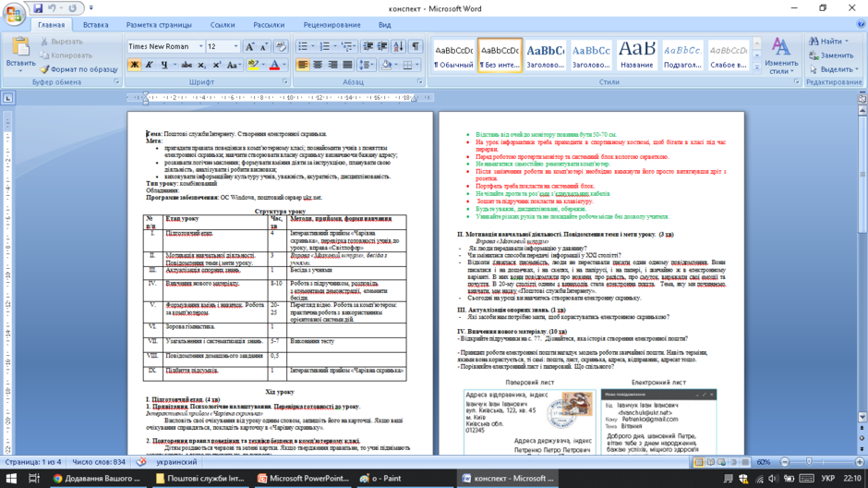Click the spelling check status icon
The height and width of the screenshot is (488, 868).
tap(141, 462)
